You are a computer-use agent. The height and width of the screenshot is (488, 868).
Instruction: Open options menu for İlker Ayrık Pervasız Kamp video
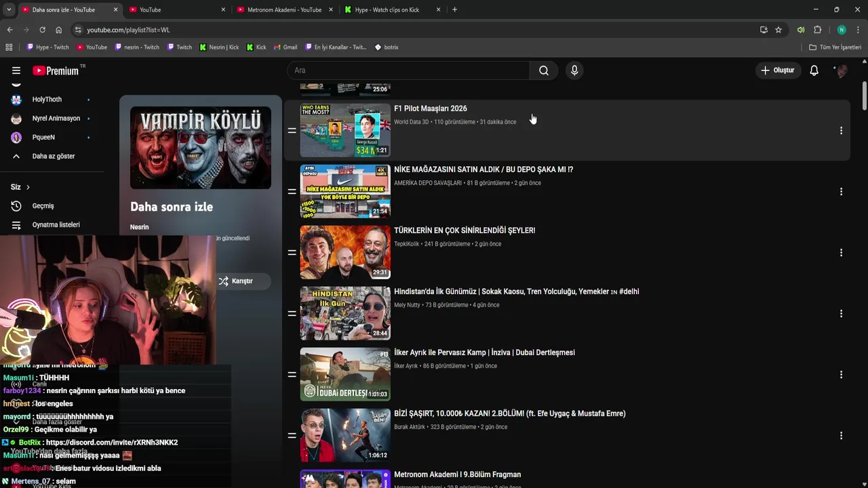841,374
